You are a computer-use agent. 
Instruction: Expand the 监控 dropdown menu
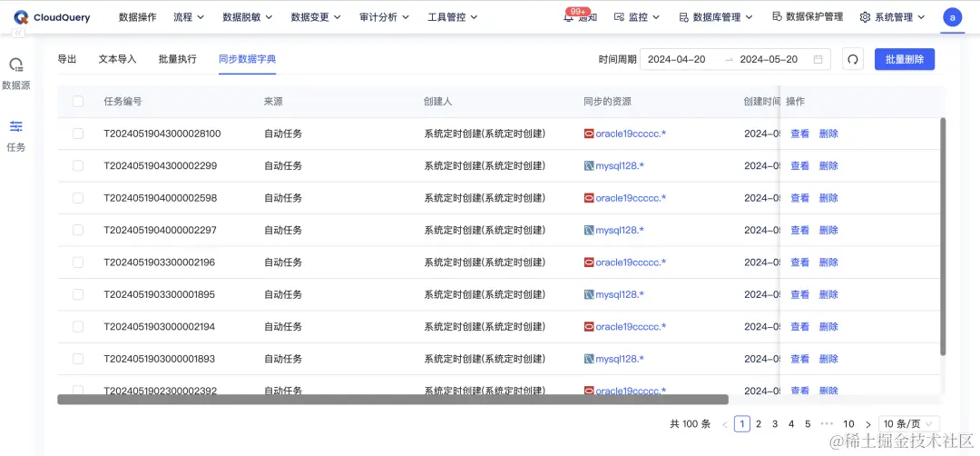click(x=638, y=17)
